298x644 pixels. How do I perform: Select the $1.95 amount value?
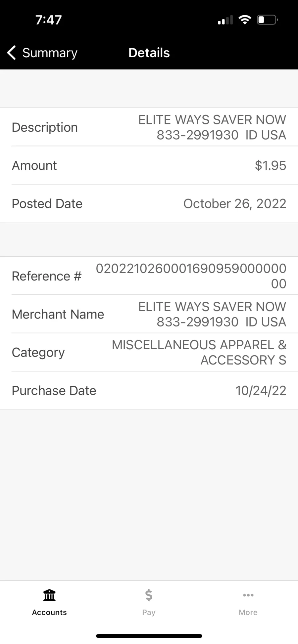pos(271,165)
